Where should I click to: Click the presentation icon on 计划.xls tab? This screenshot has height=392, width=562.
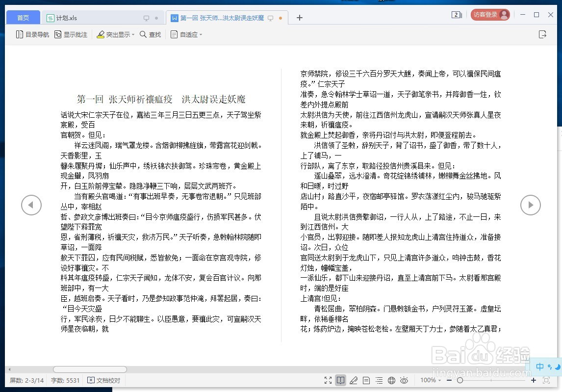[x=146, y=18]
